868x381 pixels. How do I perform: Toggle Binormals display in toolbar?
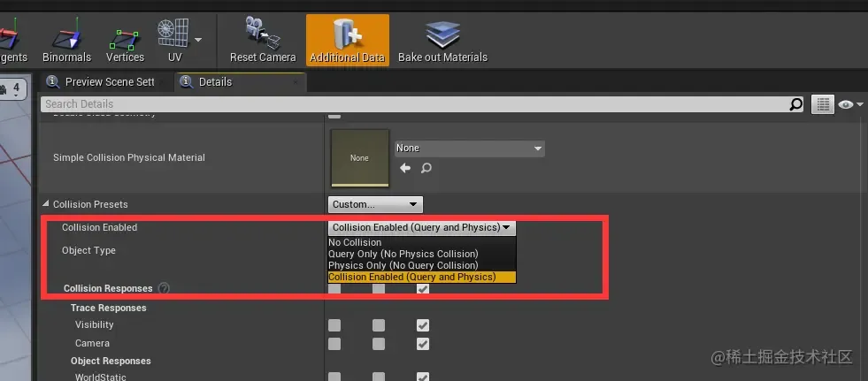point(66,41)
